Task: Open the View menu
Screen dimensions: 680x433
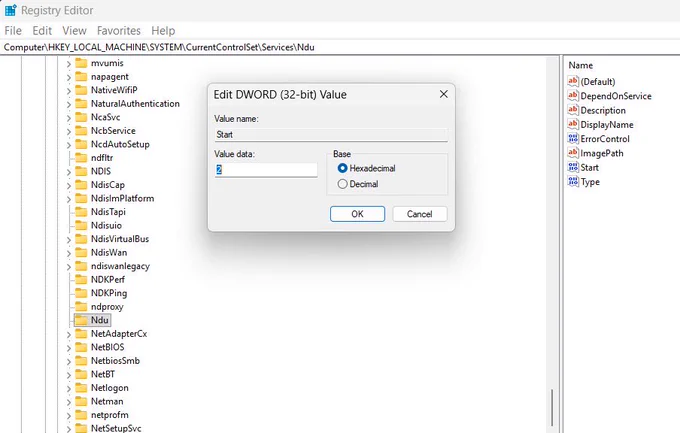Action: point(74,31)
